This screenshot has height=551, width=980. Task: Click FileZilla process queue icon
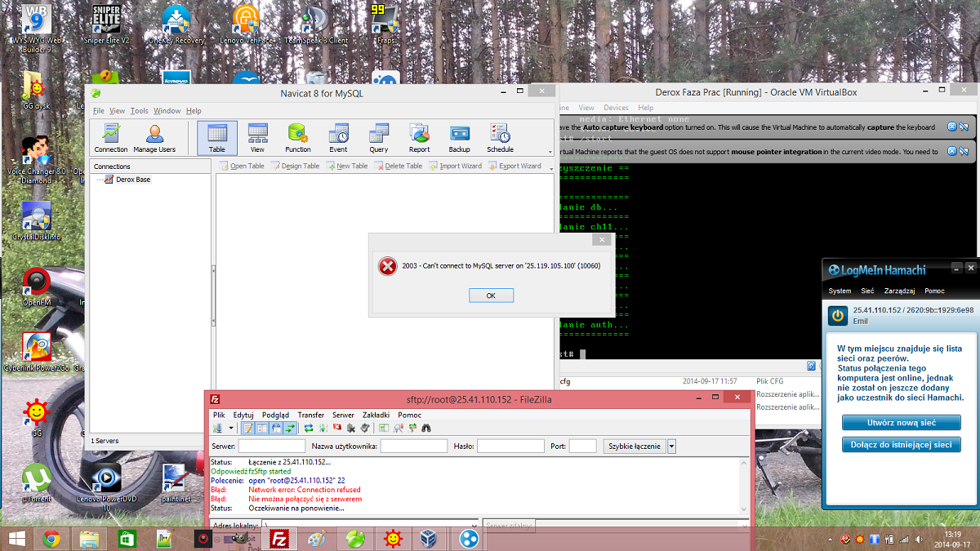pyautogui.click(x=323, y=428)
